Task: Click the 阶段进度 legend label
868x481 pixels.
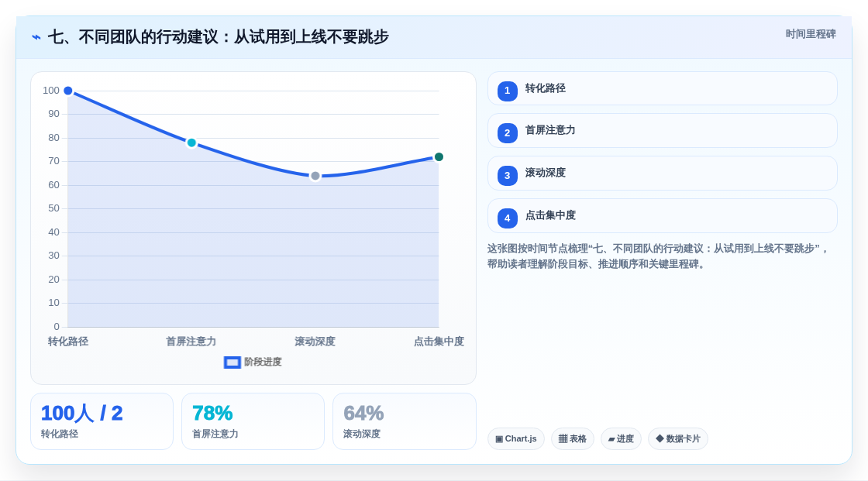Action: pyautogui.click(x=263, y=362)
